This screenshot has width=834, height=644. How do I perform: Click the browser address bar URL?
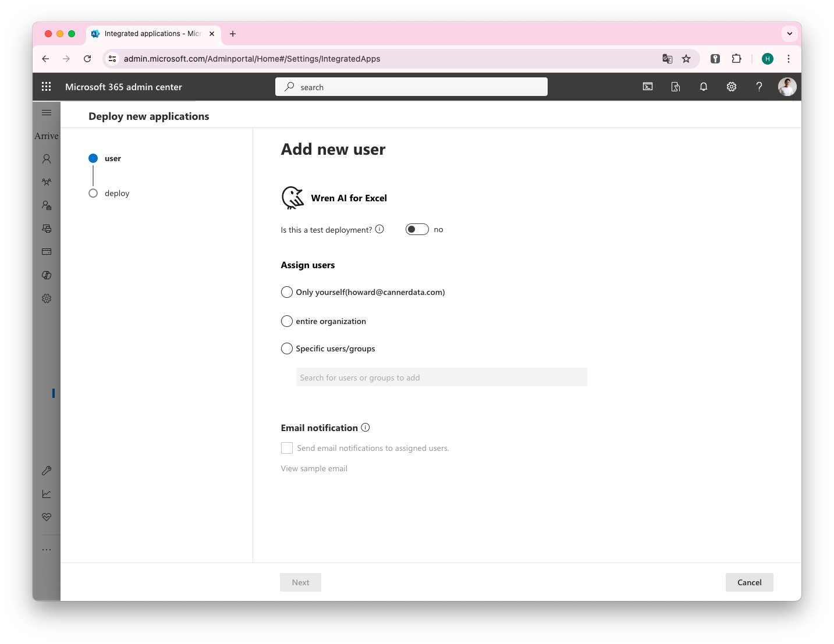coord(252,59)
